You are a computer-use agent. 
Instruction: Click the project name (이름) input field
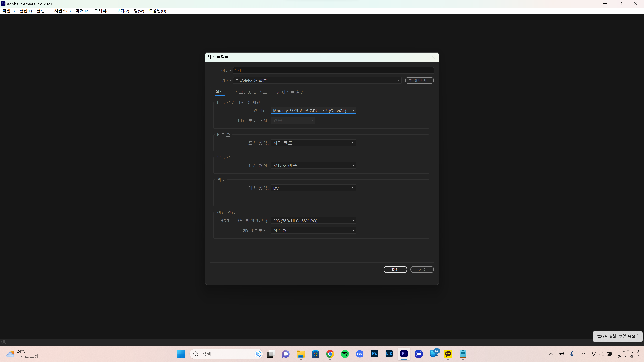(333, 70)
